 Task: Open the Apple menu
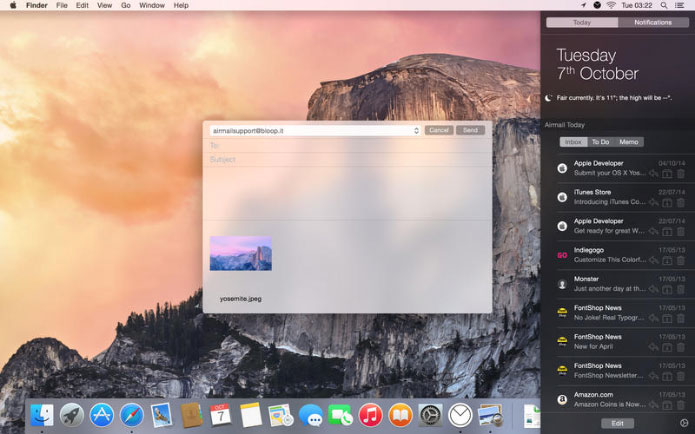[10, 5]
